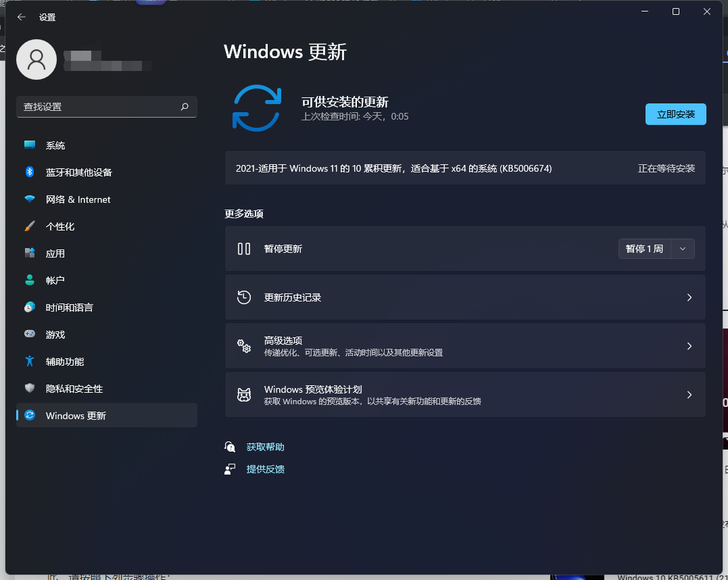This screenshot has width=728, height=580.
Task: Open 游戏 settings category
Action: click(x=107, y=335)
